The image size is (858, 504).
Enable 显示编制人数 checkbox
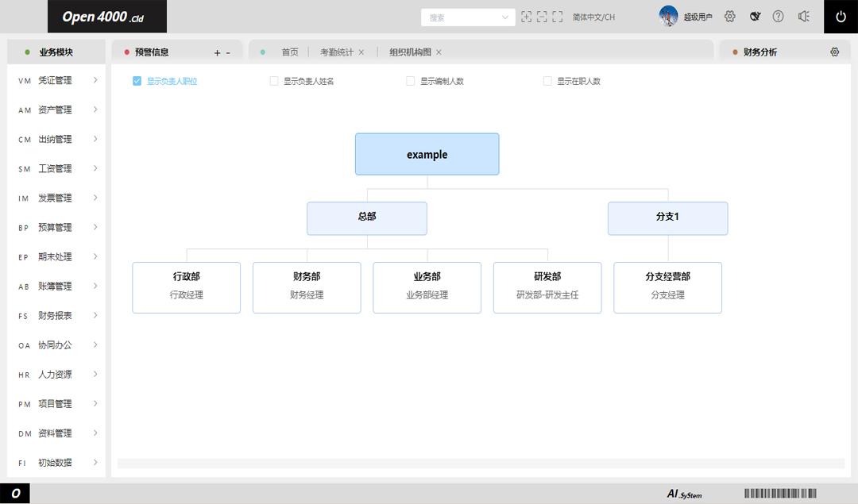pyautogui.click(x=411, y=81)
